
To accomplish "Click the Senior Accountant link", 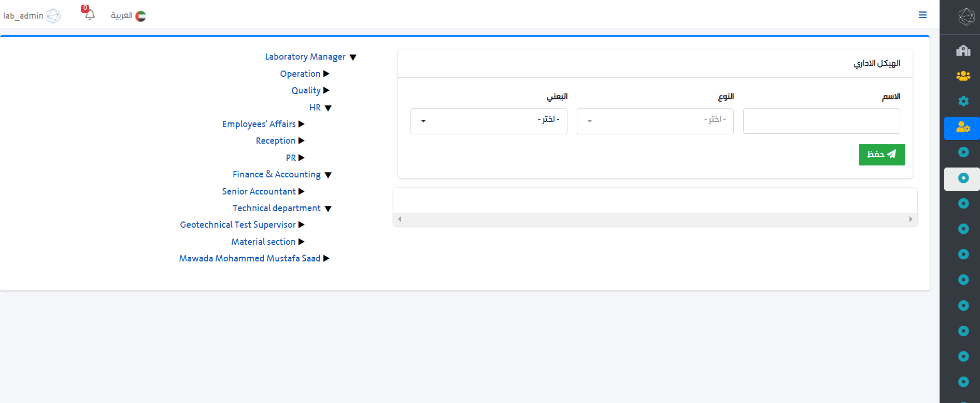I will click(x=259, y=191).
